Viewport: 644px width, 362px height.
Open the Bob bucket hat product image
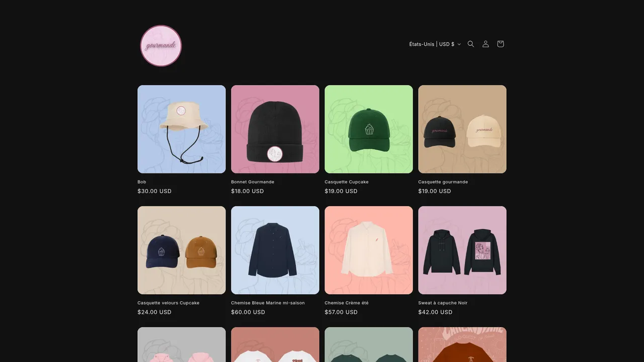pyautogui.click(x=182, y=129)
